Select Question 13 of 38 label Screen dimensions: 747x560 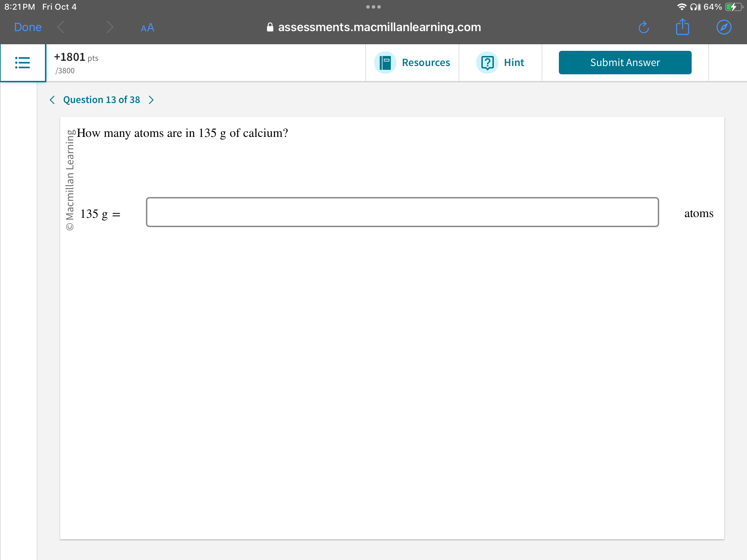pos(101,100)
